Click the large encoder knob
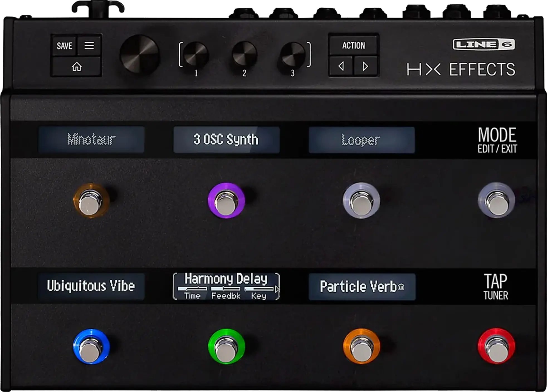 139,54
